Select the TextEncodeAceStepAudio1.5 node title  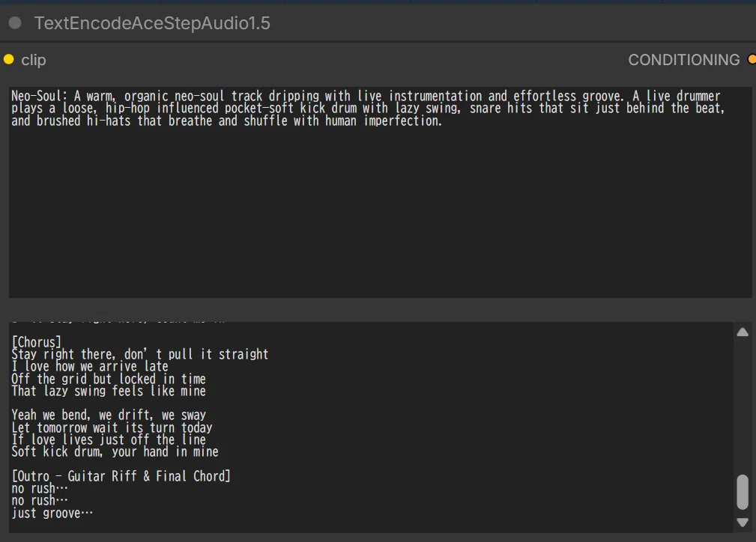pos(152,23)
